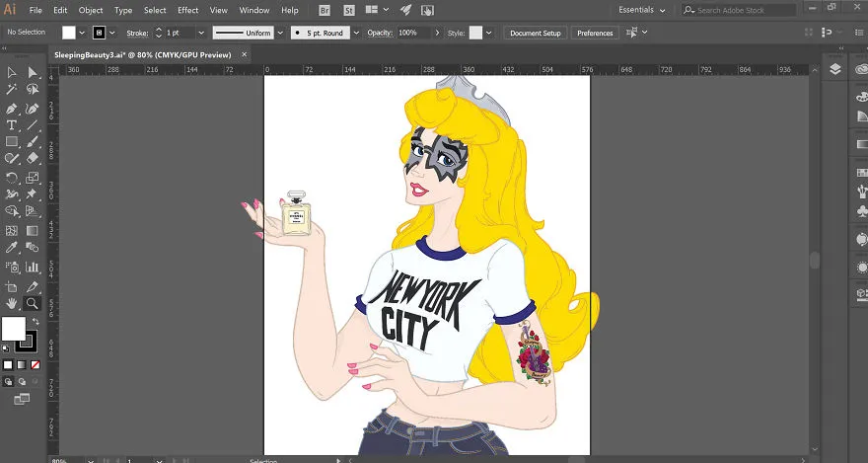Click the white Fill color swatch
The width and height of the screenshot is (868, 463).
[13, 329]
